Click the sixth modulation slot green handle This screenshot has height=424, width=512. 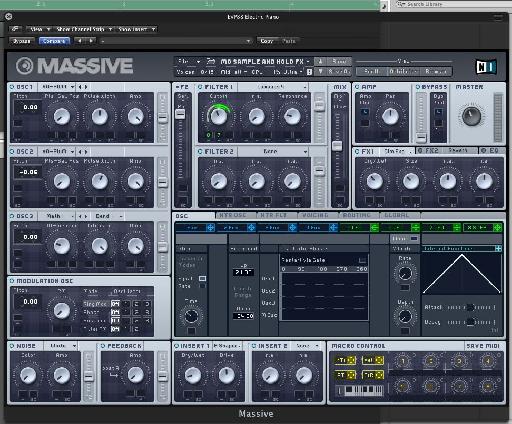point(415,228)
